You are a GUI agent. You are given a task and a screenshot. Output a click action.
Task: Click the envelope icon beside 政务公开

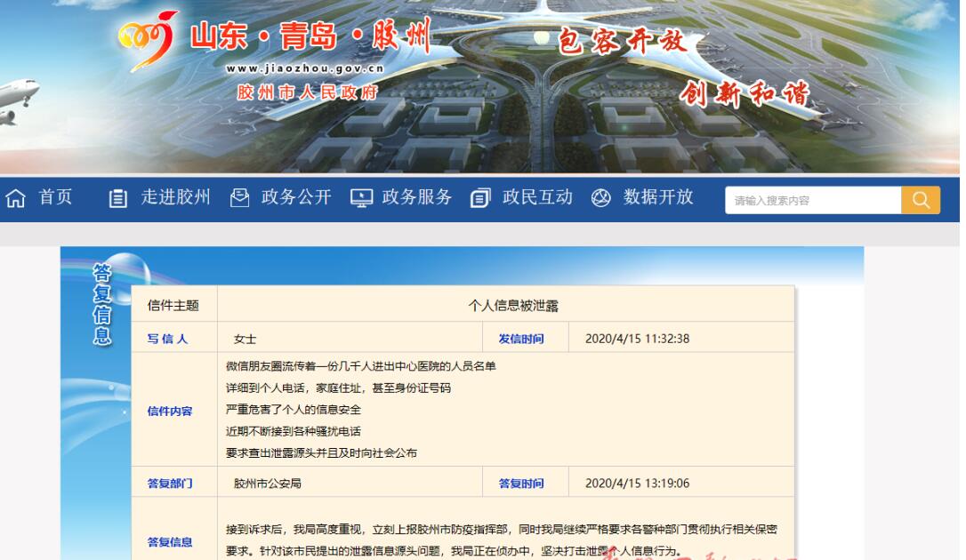tap(239, 197)
